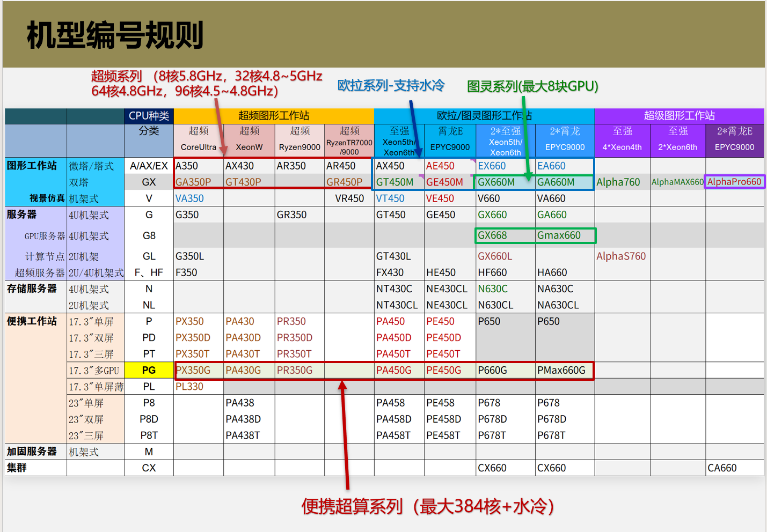This screenshot has height=532, width=767.
Task: Click the 机型编号规则 slide title
Action: coord(115,35)
